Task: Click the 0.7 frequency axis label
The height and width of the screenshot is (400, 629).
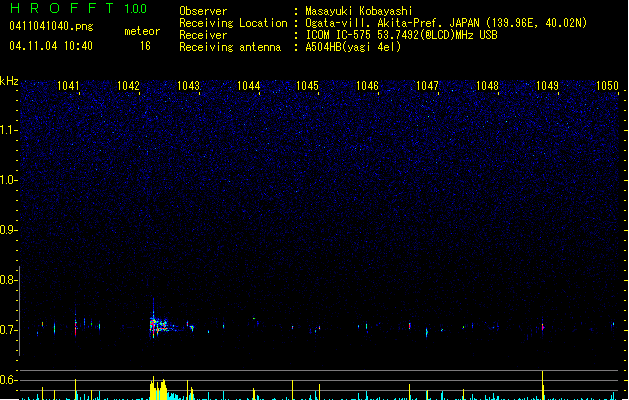Action: click(x=8, y=330)
